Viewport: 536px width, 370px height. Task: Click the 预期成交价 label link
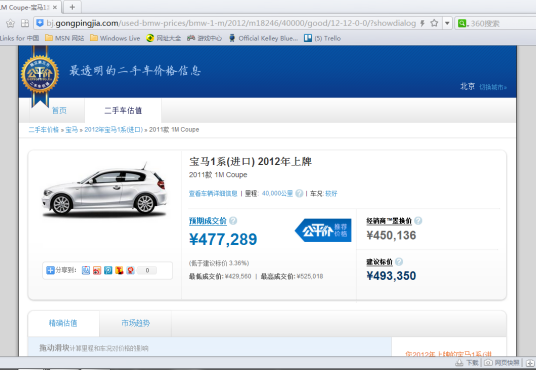(x=208, y=221)
